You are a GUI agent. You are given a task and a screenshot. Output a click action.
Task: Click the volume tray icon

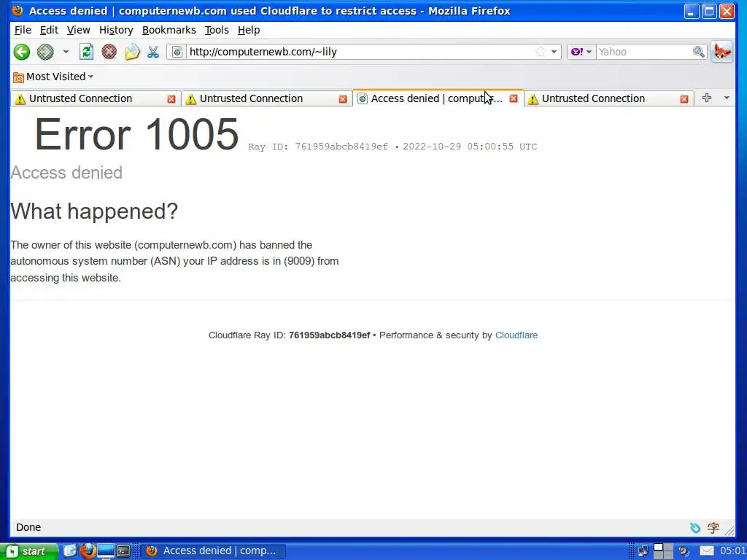point(684,551)
